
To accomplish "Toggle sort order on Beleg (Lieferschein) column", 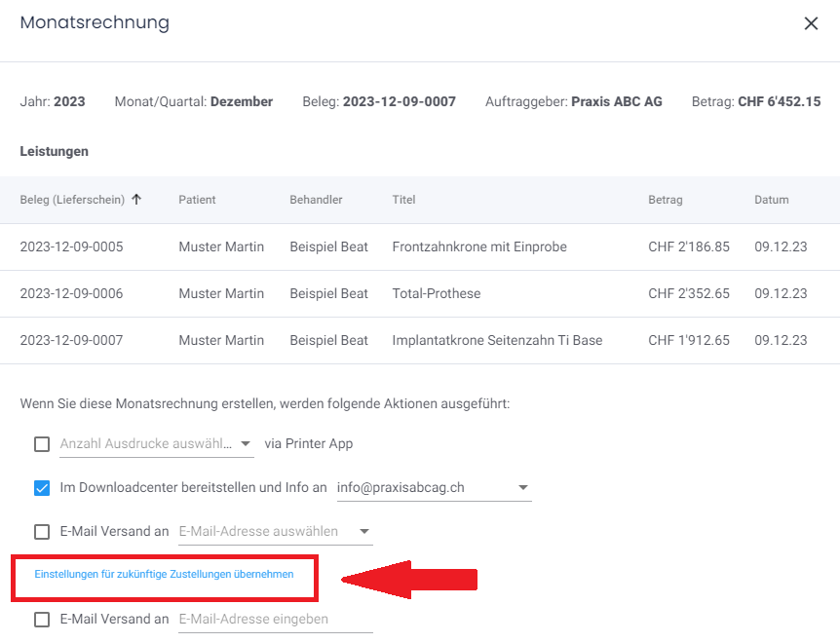I will (136, 199).
